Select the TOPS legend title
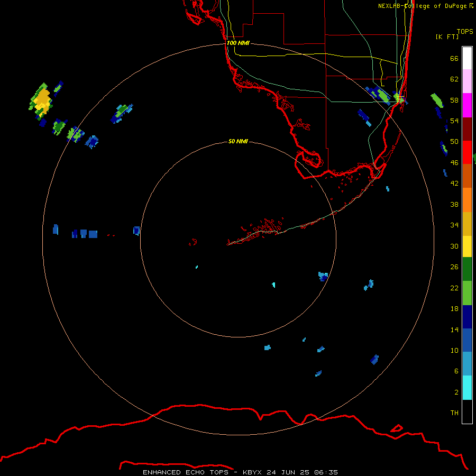Viewport: 476px width, 476px height. [465, 31]
